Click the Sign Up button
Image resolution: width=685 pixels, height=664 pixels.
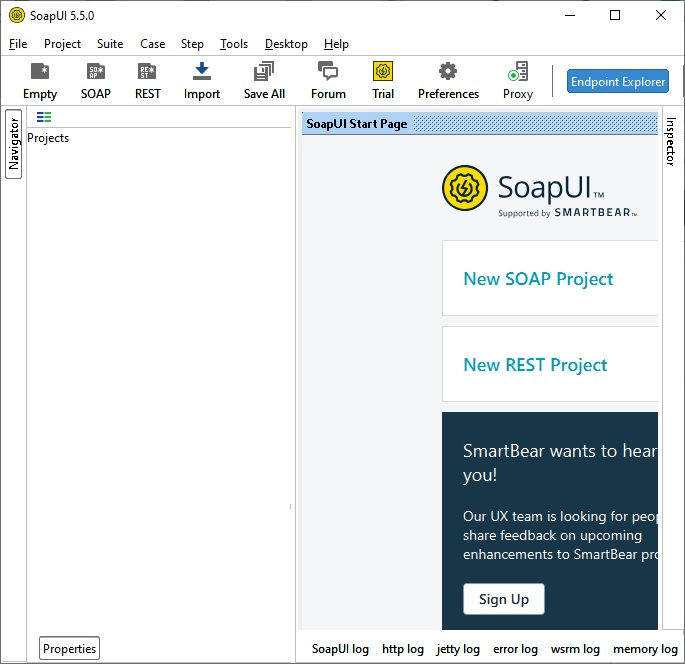504,599
